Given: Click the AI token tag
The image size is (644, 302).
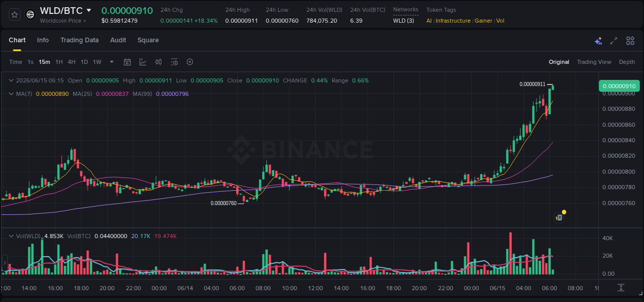Looking at the screenshot, I should (429, 21).
